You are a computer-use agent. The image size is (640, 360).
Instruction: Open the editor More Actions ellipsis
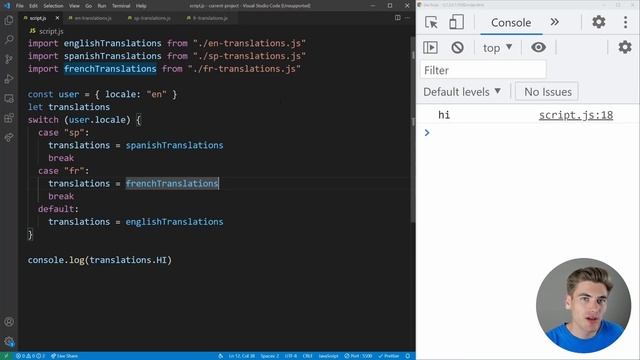[x=407, y=18]
